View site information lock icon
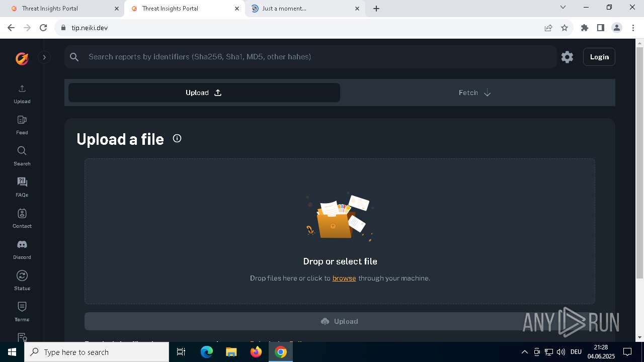Screen dimensions: 644x362 tap(63, 28)
